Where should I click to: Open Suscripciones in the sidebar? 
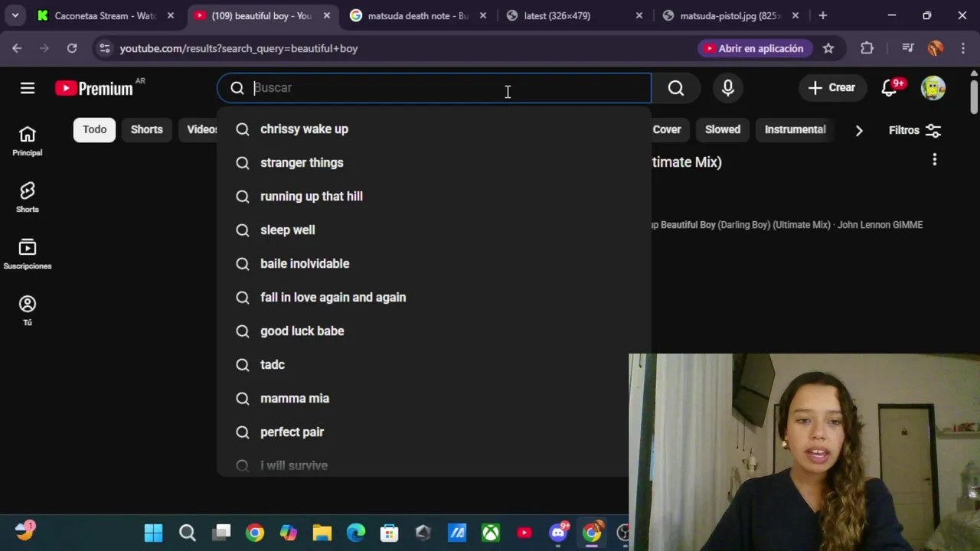pyautogui.click(x=28, y=254)
